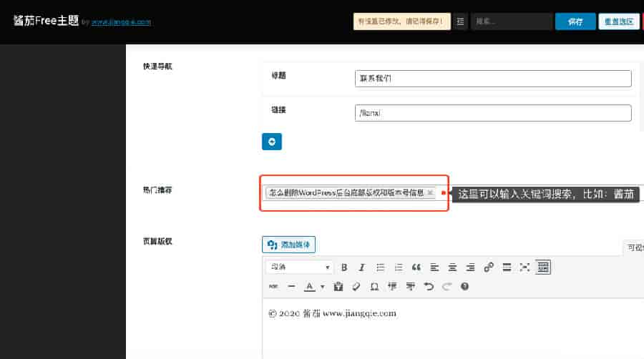The height and width of the screenshot is (359, 644).
Task: Insert a special character (omega icon)
Action: click(374, 286)
